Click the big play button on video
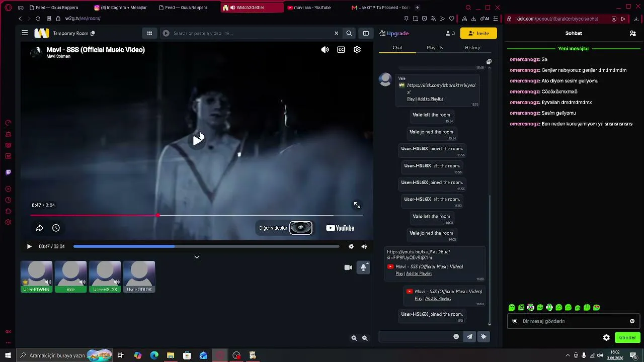The width and height of the screenshot is (644, 362). tap(197, 141)
